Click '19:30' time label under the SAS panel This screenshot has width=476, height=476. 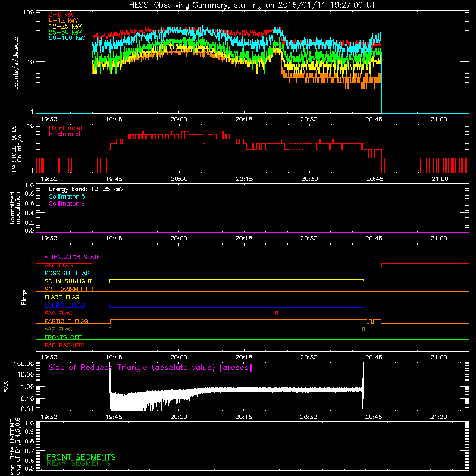point(49,417)
